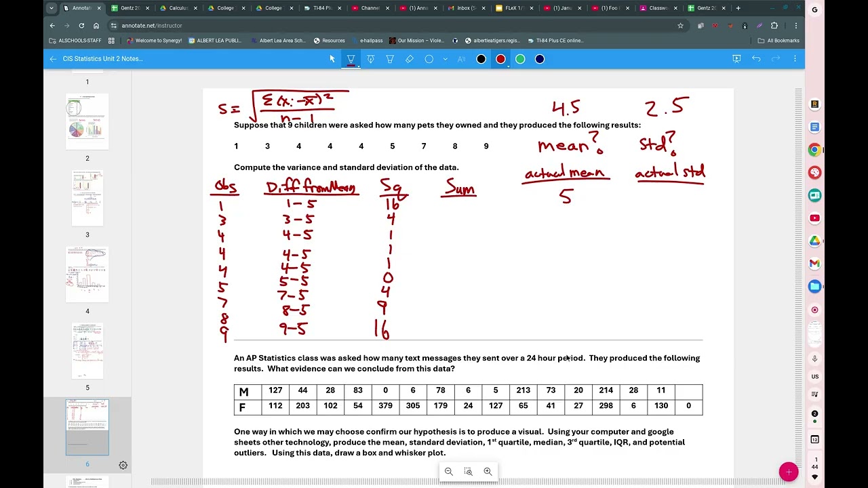Undo the last annotation stroke
Image resolution: width=868 pixels, height=488 pixels.
(x=756, y=59)
